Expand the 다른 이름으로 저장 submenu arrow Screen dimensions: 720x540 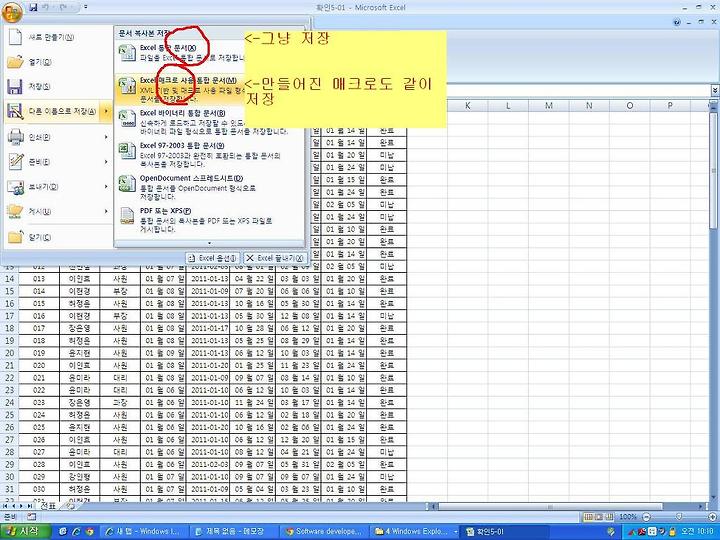106,111
